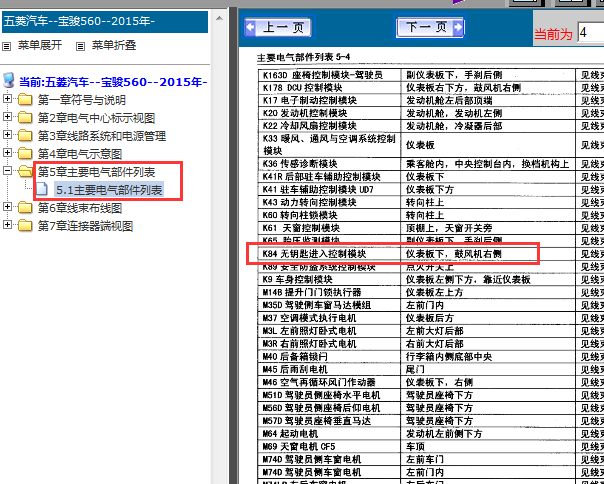
Task: Select the 第6章线束布线图 chapter
Action: 80,208
